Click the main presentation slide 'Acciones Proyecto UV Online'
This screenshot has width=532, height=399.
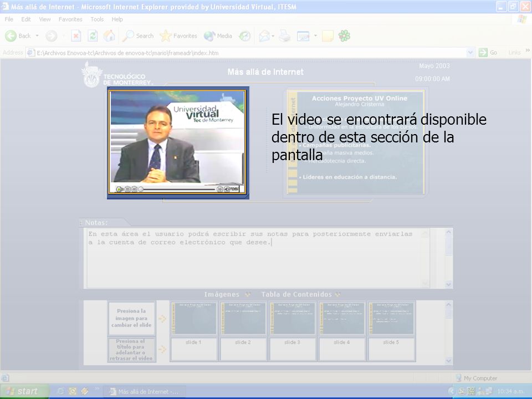(356, 142)
